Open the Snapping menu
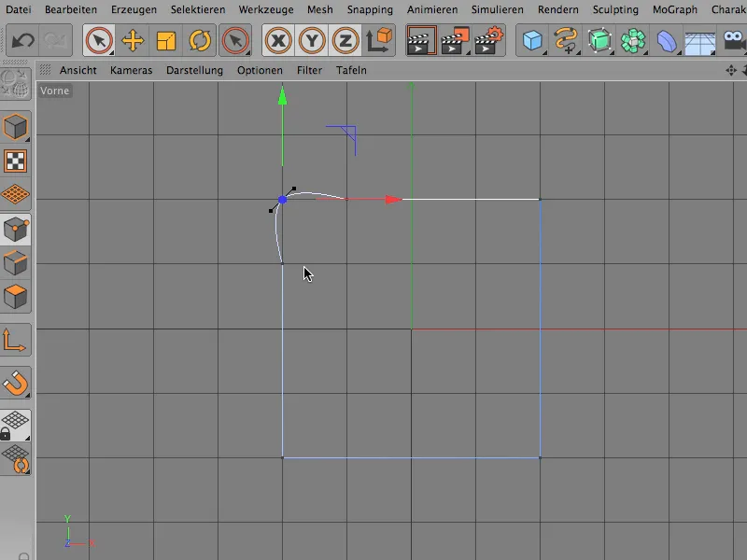Image resolution: width=747 pixels, height=560 pixels. click(x=370, y=9)
